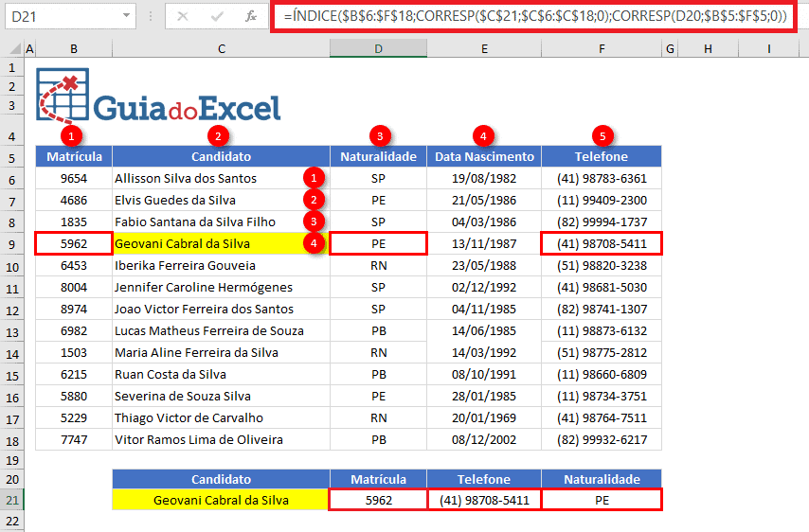Select cell Thiago Victor de Carvalho
This screenshot has height=532, width=809.
tap(222, 417)
